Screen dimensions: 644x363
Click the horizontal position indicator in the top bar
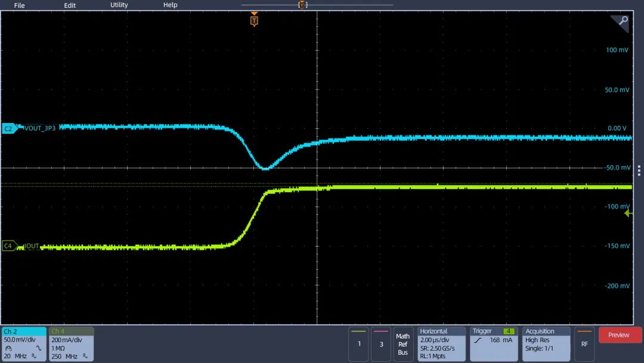pos(302,5)
